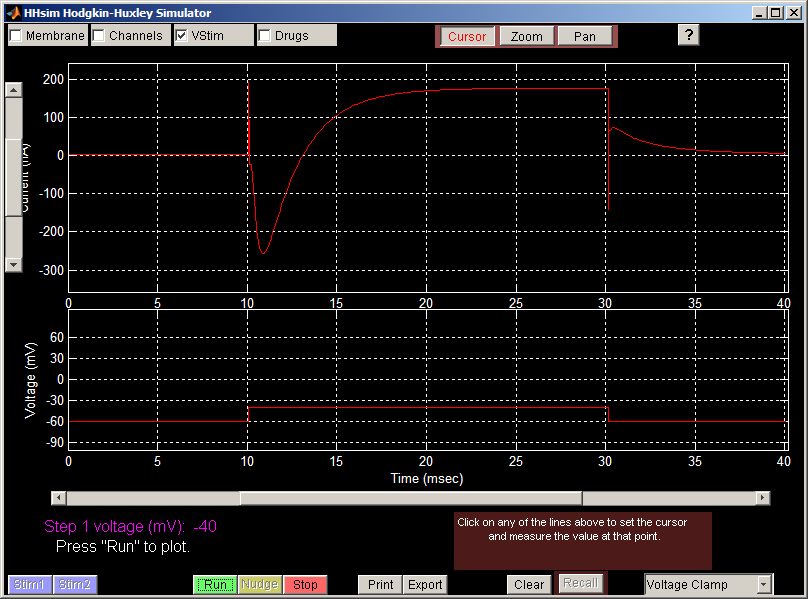
Task: Switch to Zoom mode
Action: tap(526, 37)
